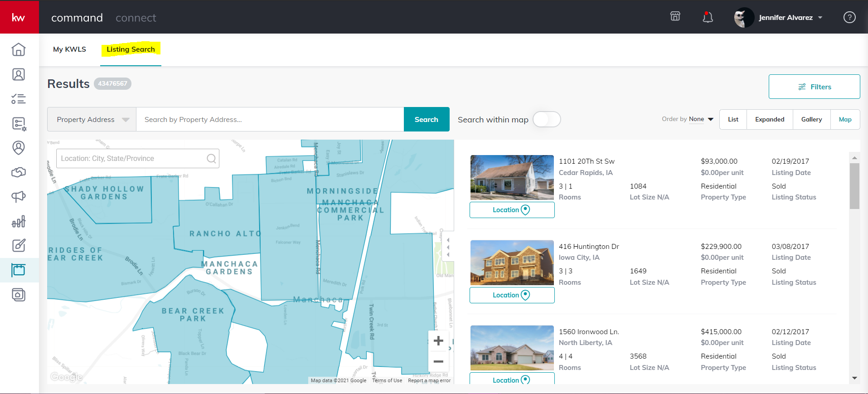
Task: Show Location for 1560 Ironwood Ln
Action: click(x=512, y=379)
